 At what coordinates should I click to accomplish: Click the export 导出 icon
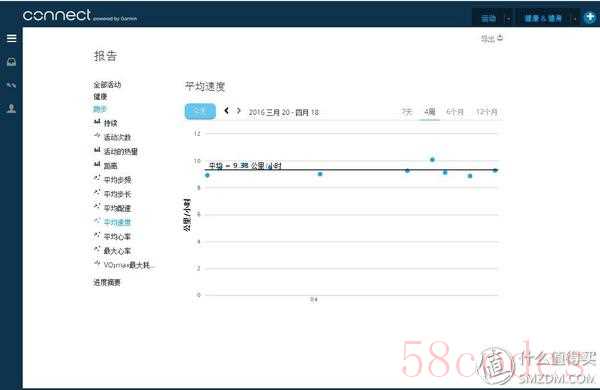500,38
